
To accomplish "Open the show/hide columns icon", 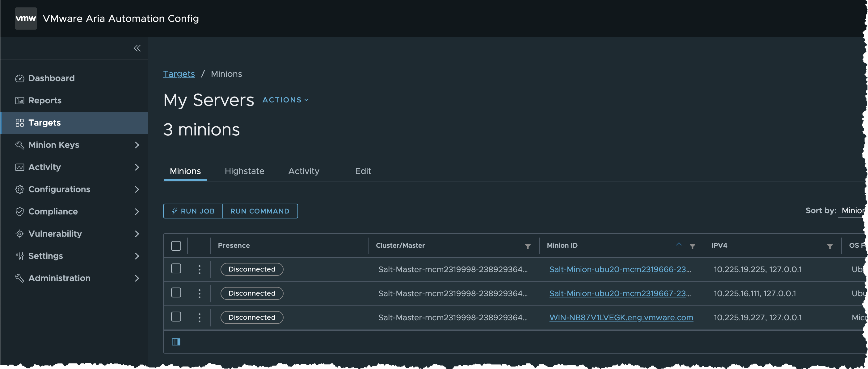I will tap(176, 342).
